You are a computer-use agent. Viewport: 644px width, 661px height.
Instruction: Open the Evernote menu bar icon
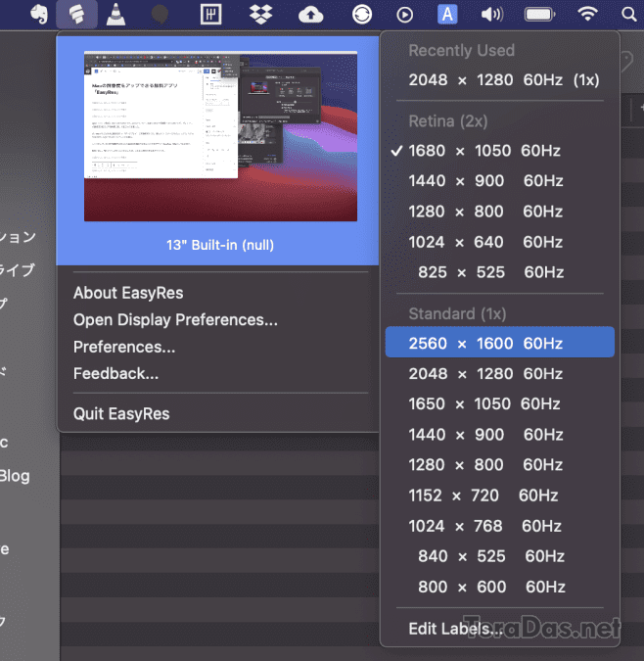click(x=39, y=15)
